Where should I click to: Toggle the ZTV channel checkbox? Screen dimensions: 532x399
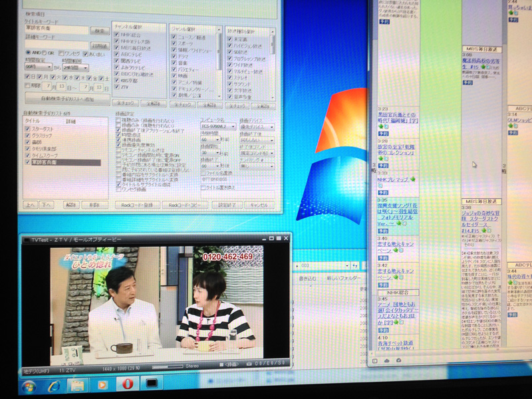[x=117, y=87]
